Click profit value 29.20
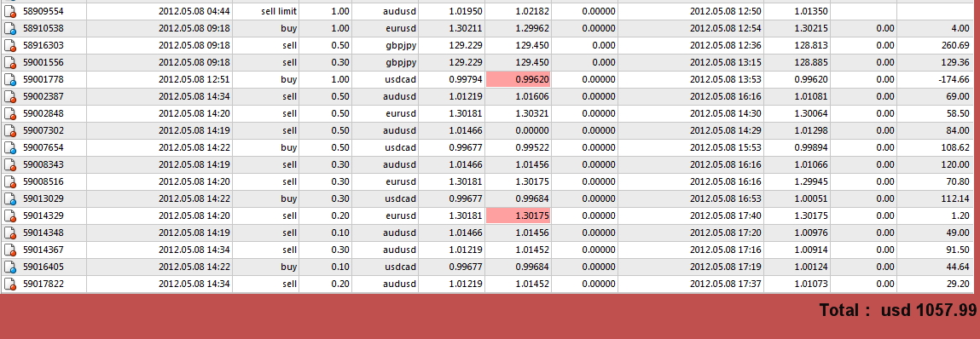The width and height of the screenshot is (980, 339). (958, 284)
